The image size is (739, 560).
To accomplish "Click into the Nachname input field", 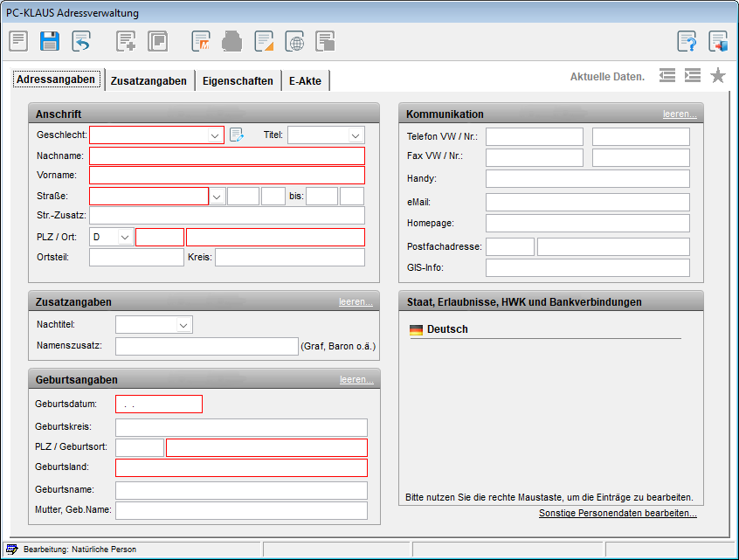I will 226,156.
